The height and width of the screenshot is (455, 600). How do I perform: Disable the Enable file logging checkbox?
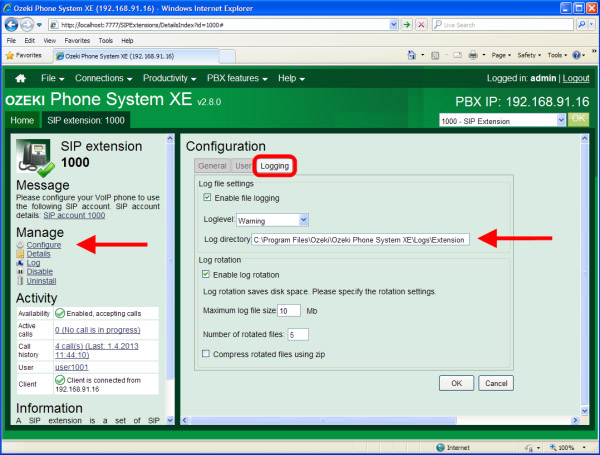pos(207,197)
